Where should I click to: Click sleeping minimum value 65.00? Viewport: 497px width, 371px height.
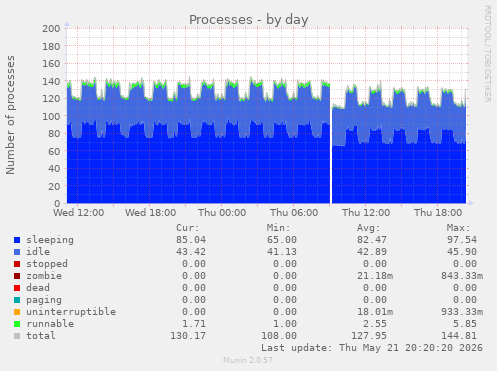(282, 240)
